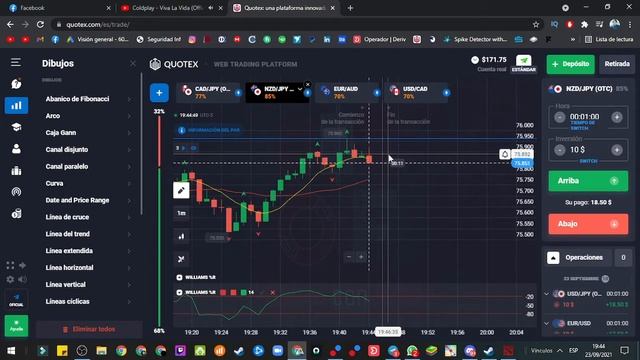Viewport: 640px width, 360px height.
Task: Add a new asset tab with plus button
Action: point(159,93)
